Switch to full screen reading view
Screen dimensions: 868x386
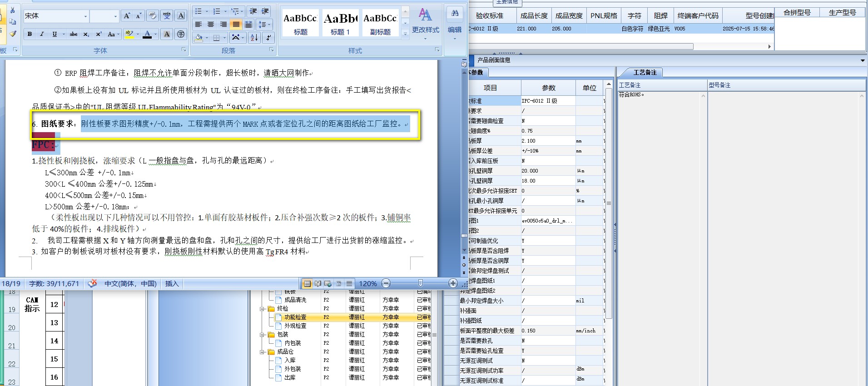318,284
